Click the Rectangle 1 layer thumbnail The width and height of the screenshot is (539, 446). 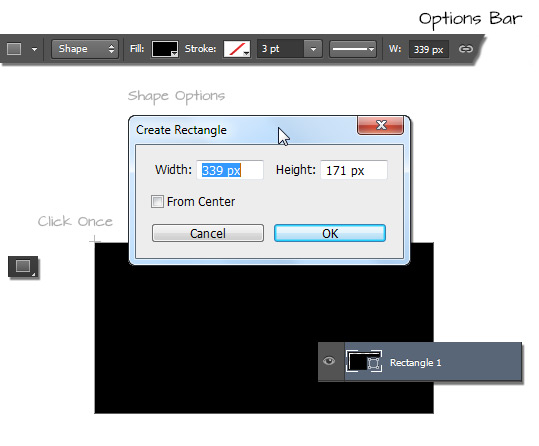(x=357, y=362)
